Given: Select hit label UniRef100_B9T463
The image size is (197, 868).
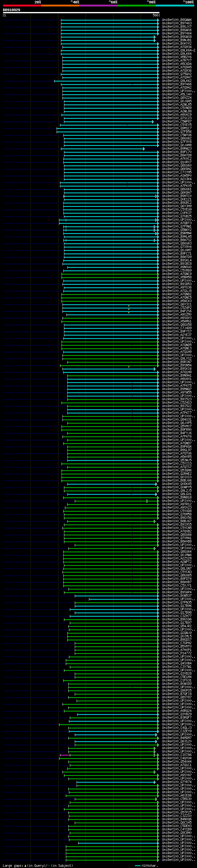Looking at the screenshot, I should click(177, 23).
